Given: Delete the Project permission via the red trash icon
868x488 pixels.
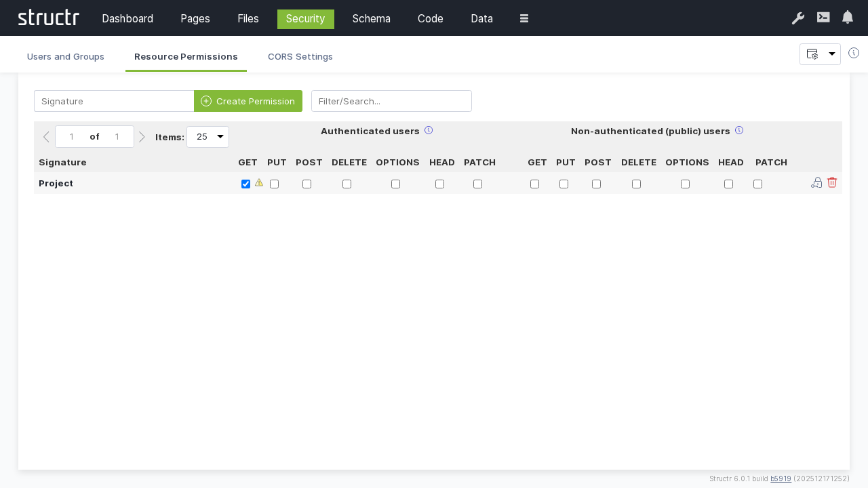Looking at the screenshot, I should (x=832, y=183).
